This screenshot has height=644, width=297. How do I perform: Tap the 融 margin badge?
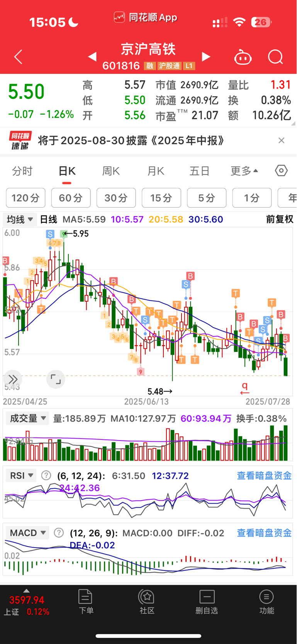(149, 66)
